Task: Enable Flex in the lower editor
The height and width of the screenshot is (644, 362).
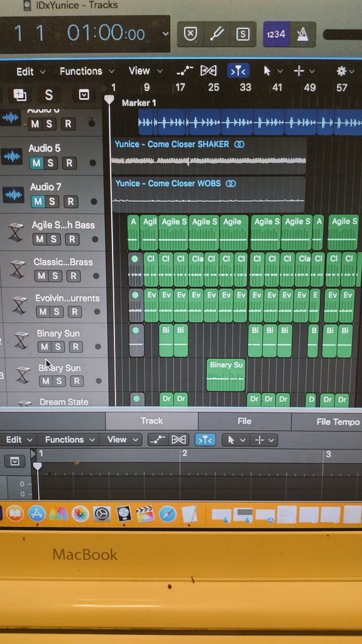Action: coord(179,440)
